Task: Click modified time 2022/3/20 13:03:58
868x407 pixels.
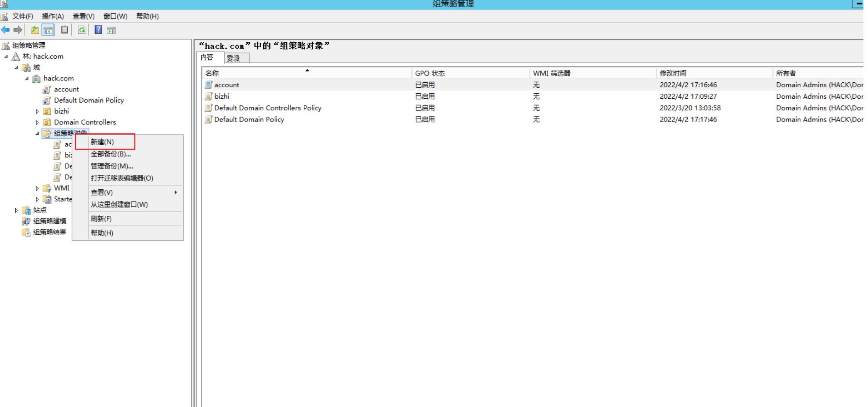Action: tap(690, 108)
